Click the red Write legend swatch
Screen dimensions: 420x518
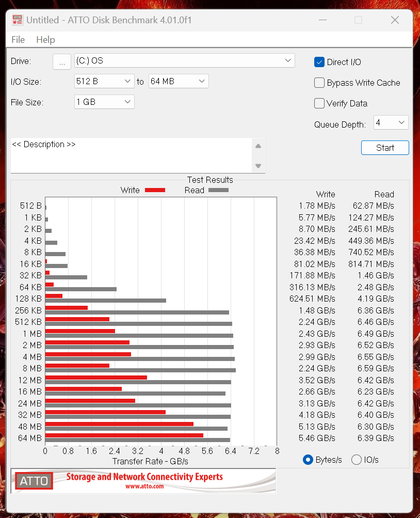tap(155, 190)
